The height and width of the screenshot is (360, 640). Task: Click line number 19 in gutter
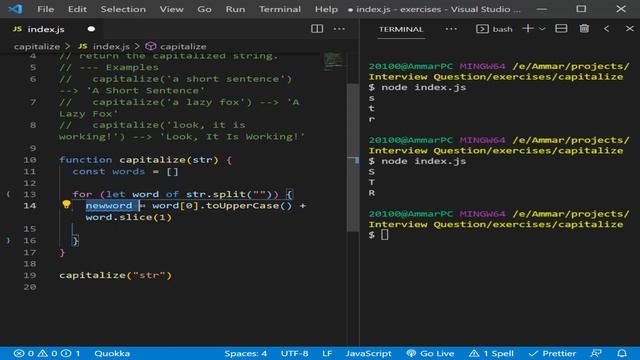pyautogui.click(x=30, y=275)
